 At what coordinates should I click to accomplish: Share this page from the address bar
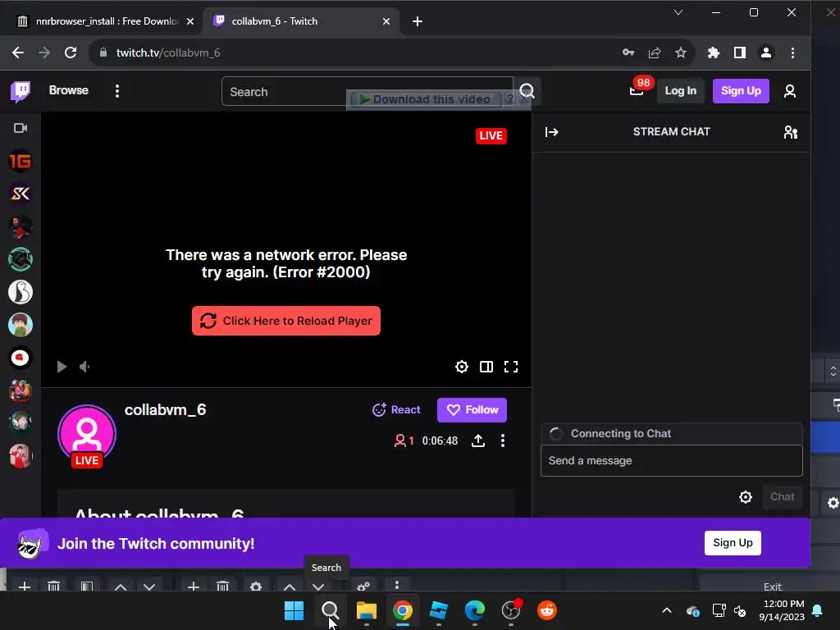point(654,52)
